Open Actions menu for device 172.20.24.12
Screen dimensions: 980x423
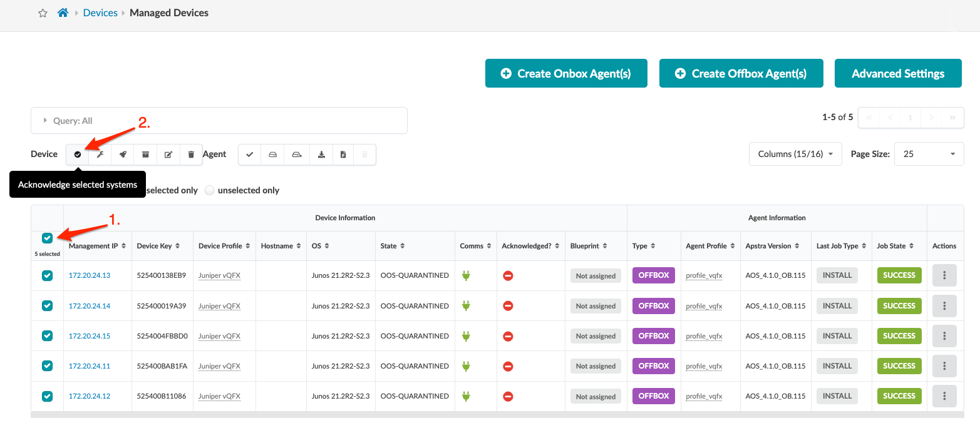(x=944, y=396)
